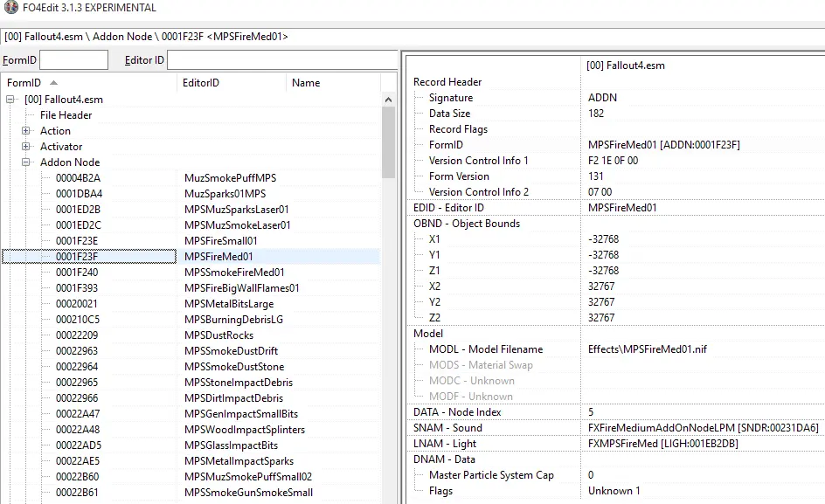The image size is (825, 504).
Task: Select record 00022966 MPSDirtImpactDebris
Action: click(191, 398)
